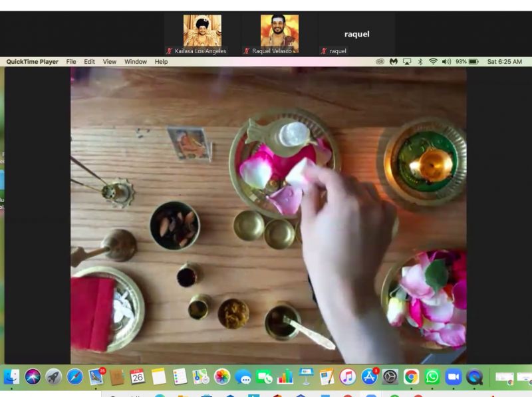532x397 pixels.
Task: Open Mail app with notification badge
Action: 96,377
